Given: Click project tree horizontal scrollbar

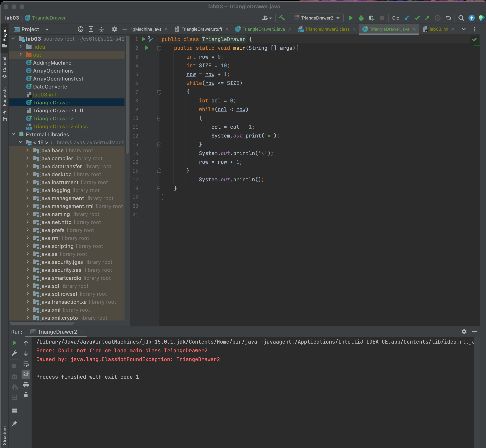Looking at the screenshot, I should [x=42, y=323].
